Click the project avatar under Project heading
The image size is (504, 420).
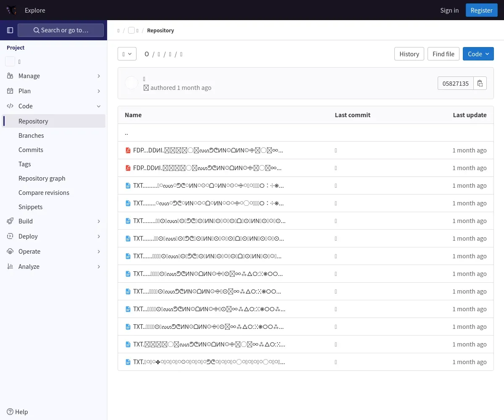pyautogui.click(x=10, y=61)
